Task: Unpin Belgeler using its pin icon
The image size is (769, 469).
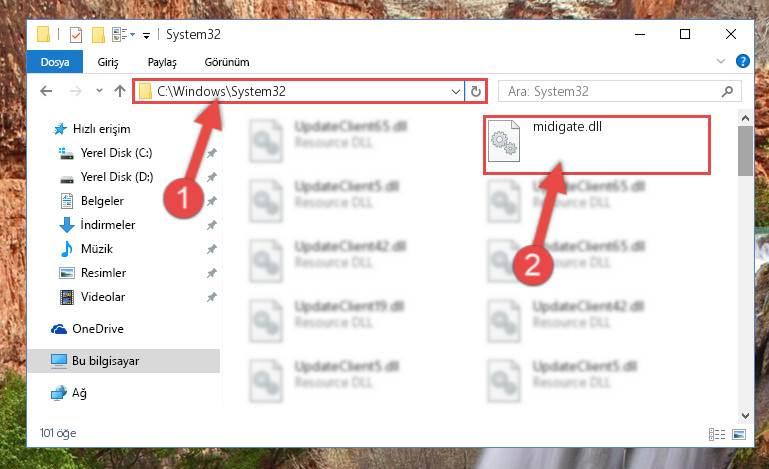Action: click(x=211, y=201)
